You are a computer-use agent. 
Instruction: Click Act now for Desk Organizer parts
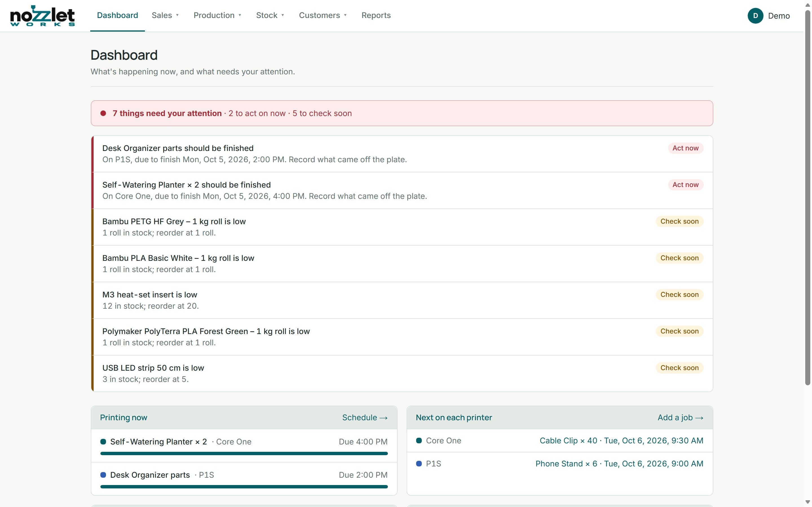tap(685, 148)
